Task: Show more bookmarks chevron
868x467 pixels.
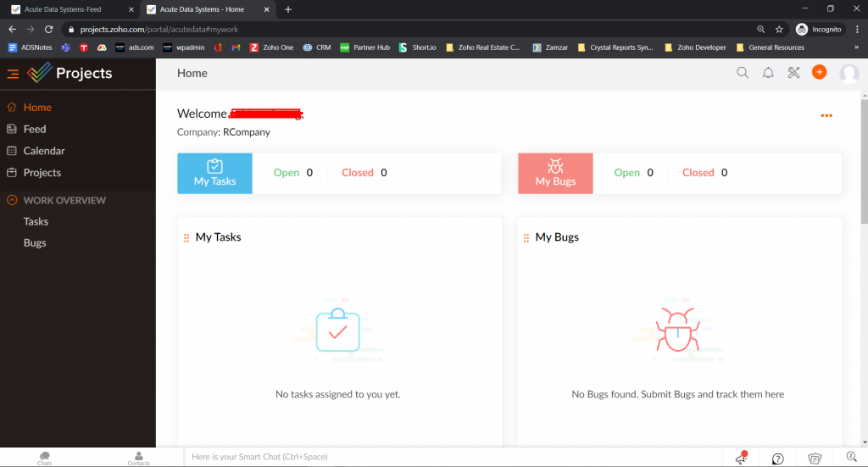Action: pyautogui.click(x=856, y=47)
